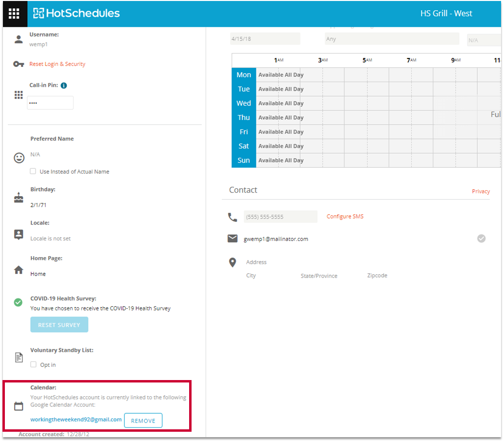Check the Voluntary Standby Opt in box
The image size is (504, 442).
33,365
